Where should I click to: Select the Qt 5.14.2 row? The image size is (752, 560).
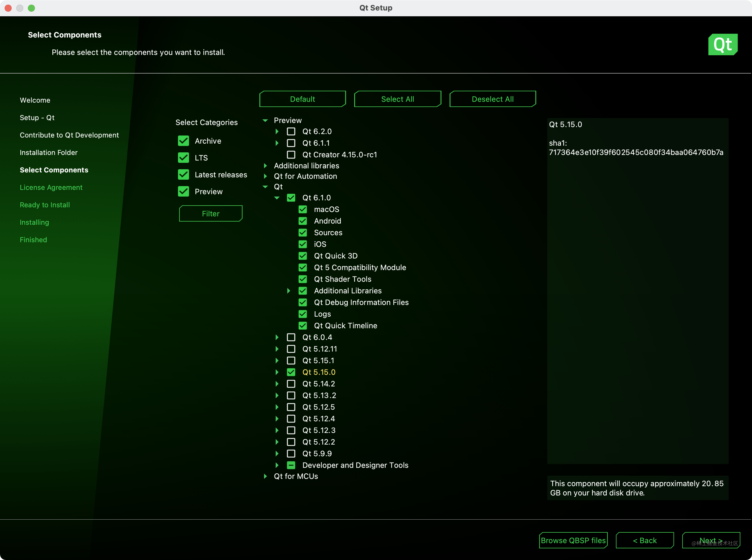(319, 384)
